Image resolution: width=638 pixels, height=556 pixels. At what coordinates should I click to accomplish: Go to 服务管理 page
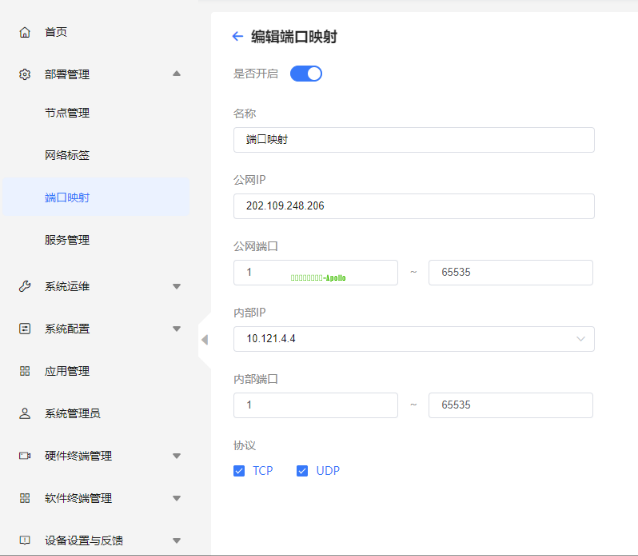click(67, 240)
